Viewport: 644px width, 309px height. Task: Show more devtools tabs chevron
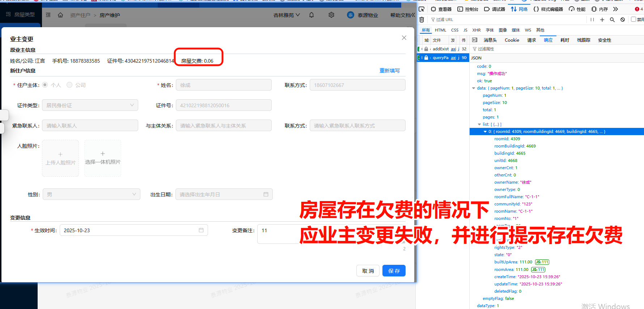pyautogui.click(x=615, y=9)
